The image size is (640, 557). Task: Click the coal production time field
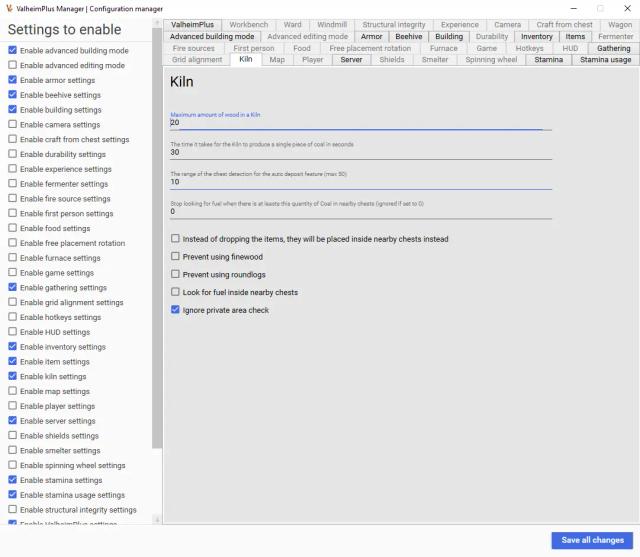click(x=361, y=152)
